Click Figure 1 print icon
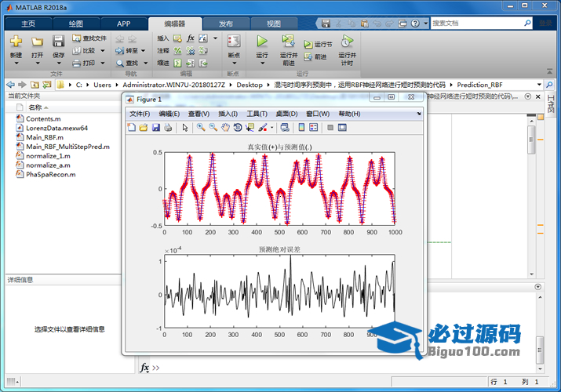The width and height of the screenshot is (561, 392). (x=168, y=128)
